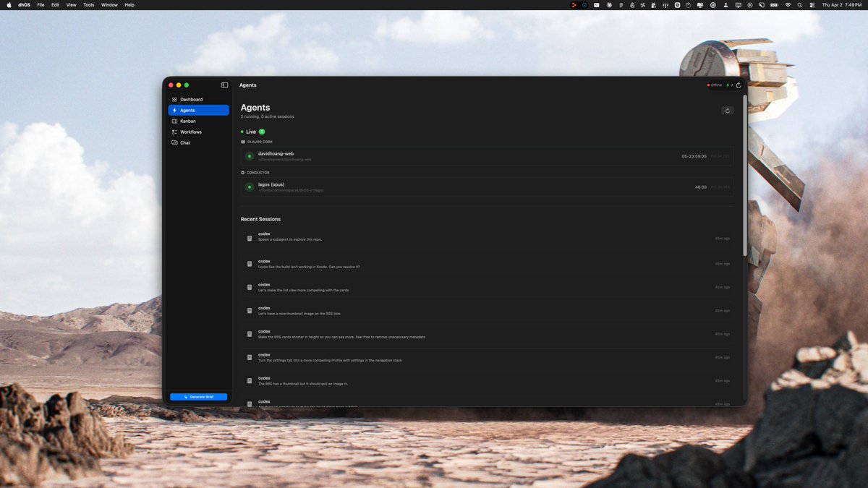Click the 48:30 elapsed time
This screenshot has height=488, width=868.
click(701, 187)
